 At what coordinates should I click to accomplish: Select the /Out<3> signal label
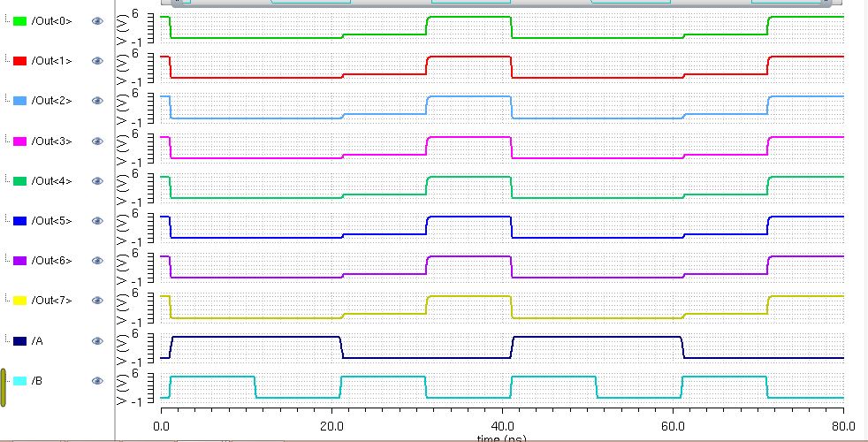pyautogui.click(x=51, y=141)
